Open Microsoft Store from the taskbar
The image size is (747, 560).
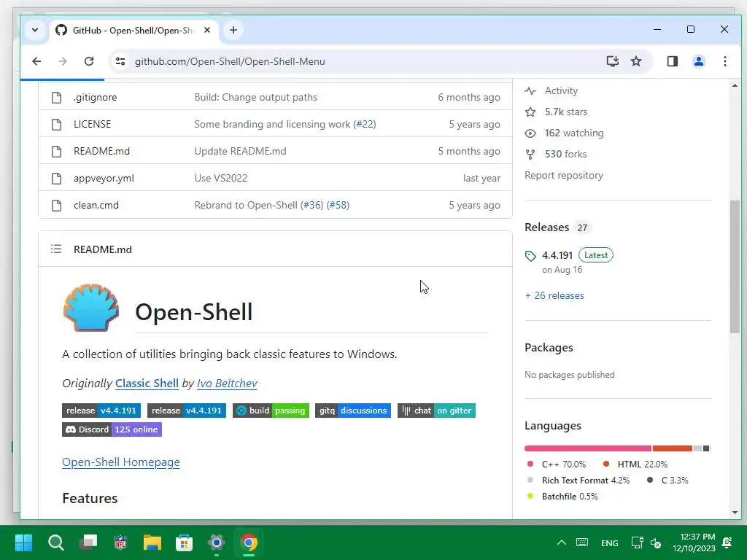184,542
